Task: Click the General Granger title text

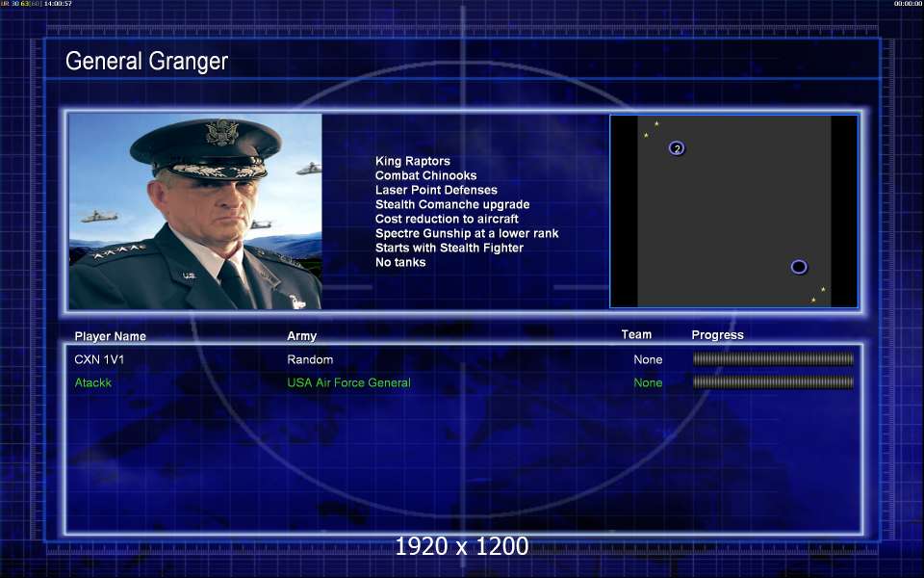Action: click(146, 61)
